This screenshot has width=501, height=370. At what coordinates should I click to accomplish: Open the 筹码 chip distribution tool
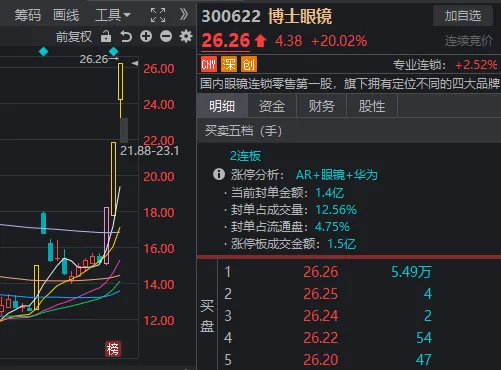click(x=27, y=15)
